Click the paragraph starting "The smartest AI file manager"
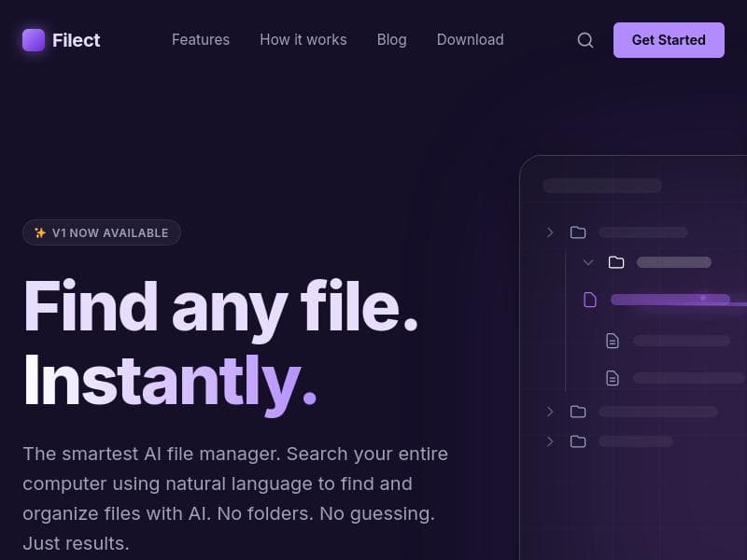This screenshot has height=560, width=747. click(x=235, y=498)
